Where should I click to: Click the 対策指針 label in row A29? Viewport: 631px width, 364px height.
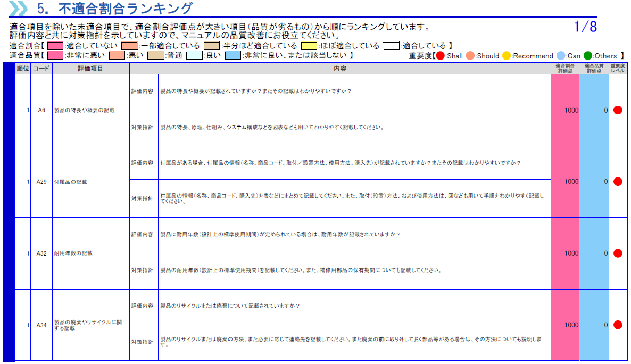tap(142, 198)
